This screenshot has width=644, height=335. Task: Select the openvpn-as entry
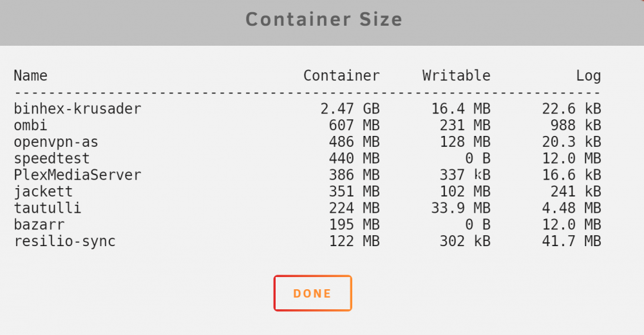click(x=56, y=142)
